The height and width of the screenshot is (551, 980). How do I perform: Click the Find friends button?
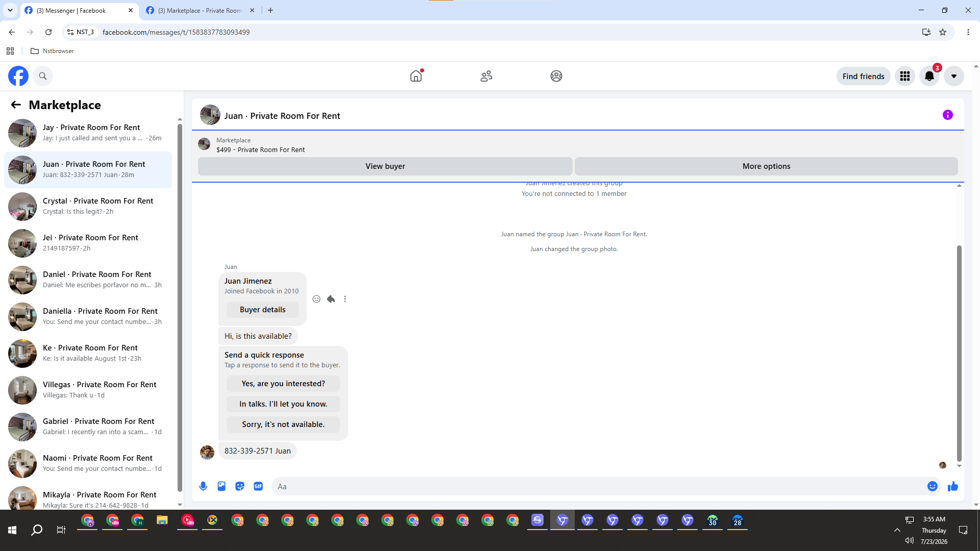(863, 76)
